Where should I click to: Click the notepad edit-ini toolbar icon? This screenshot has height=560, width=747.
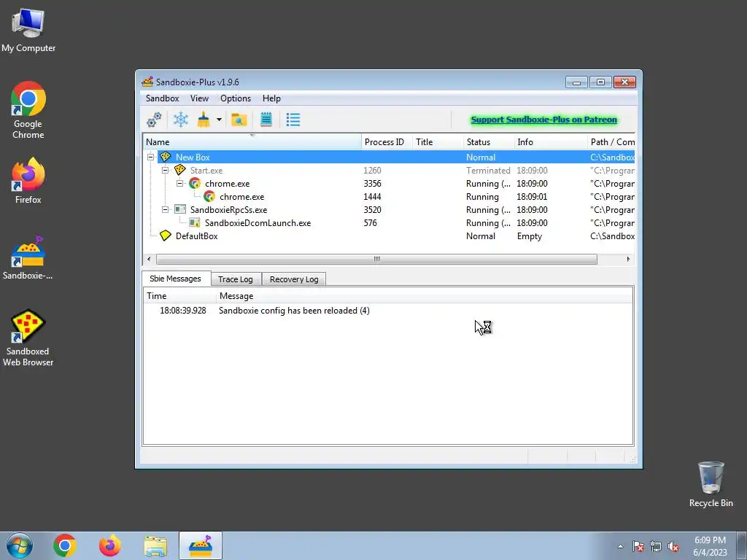click(266, 120)
